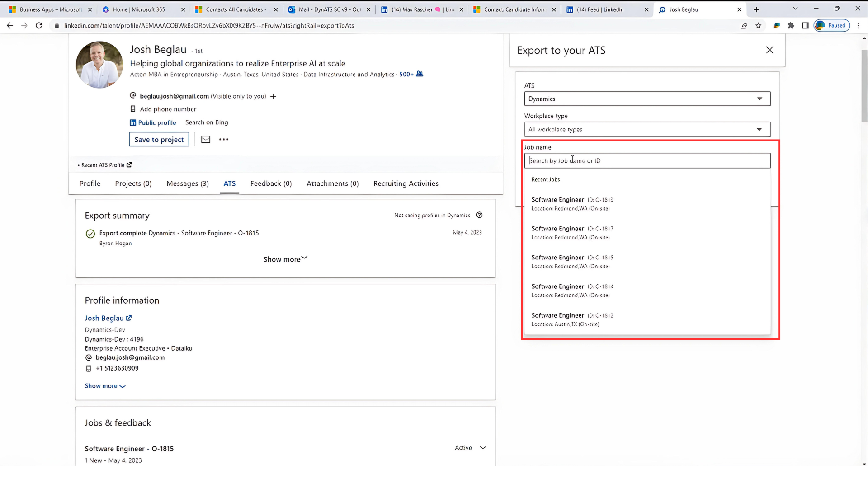Click the Search on Bing link
868x488 pixels.
click(x=207, y=122)
